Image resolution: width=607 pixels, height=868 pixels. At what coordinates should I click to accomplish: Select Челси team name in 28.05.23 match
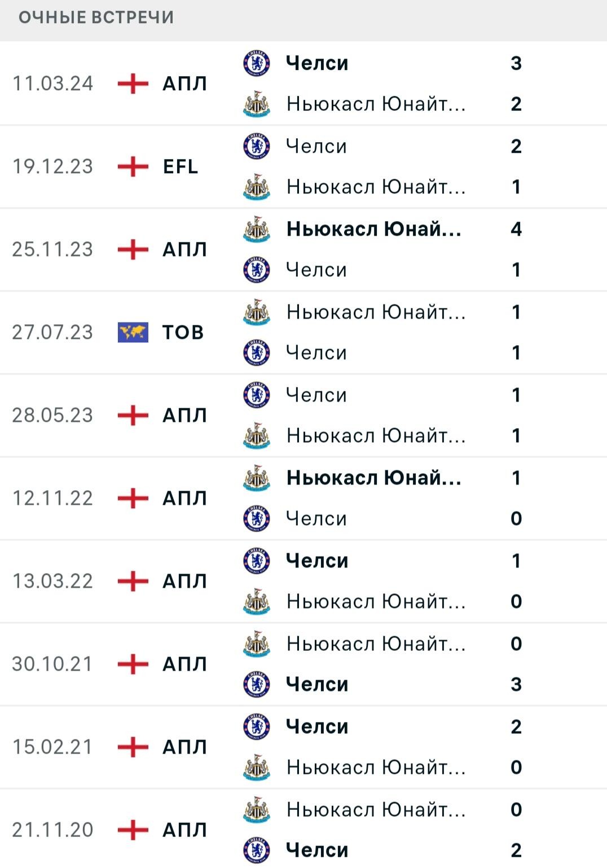316,395
